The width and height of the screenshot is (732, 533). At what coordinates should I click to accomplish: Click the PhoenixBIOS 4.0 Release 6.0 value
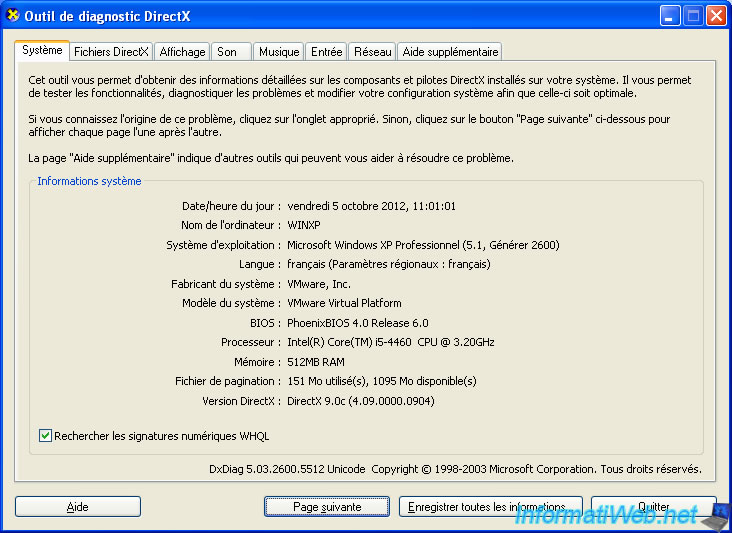(x=358, y=323)
